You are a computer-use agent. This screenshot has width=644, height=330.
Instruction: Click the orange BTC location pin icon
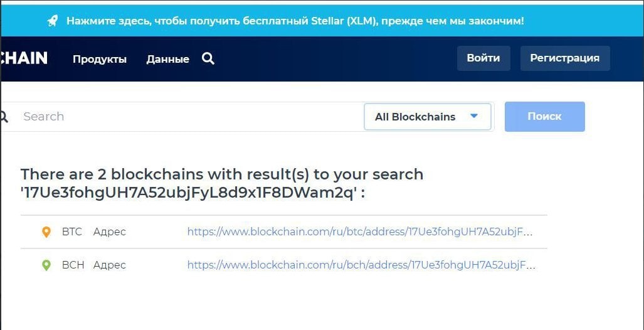click(x=46, y=232)
